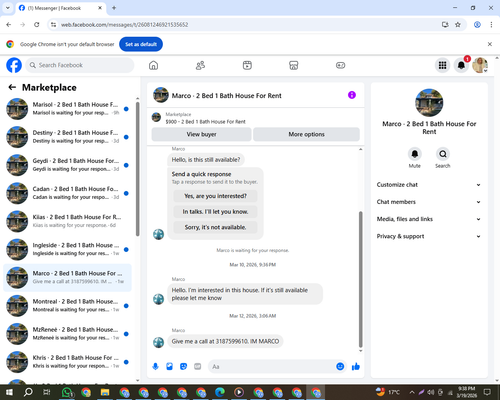Open Geydi's conversation

(68, 165)
